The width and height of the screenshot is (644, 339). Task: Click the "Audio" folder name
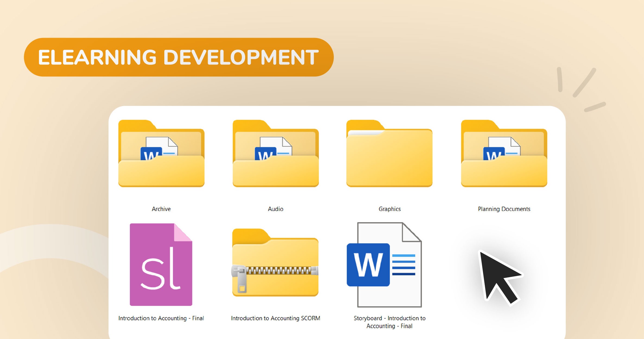point(275,209)
